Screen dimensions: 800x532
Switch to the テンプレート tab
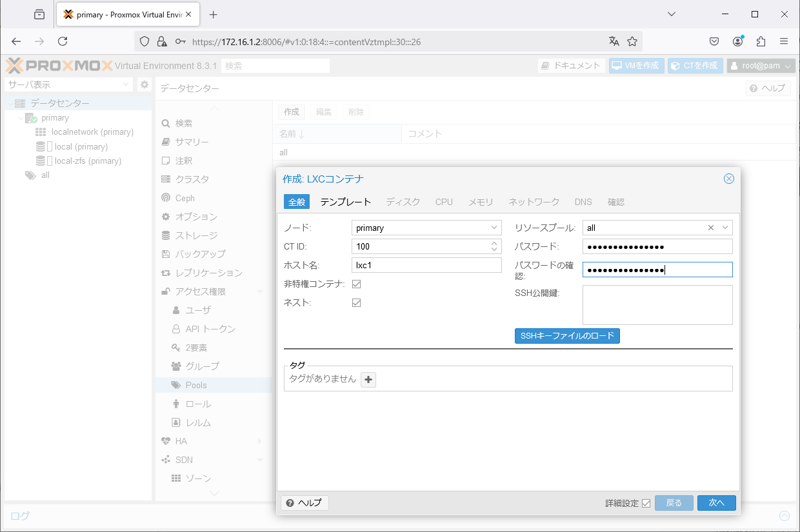click(346, 202)
